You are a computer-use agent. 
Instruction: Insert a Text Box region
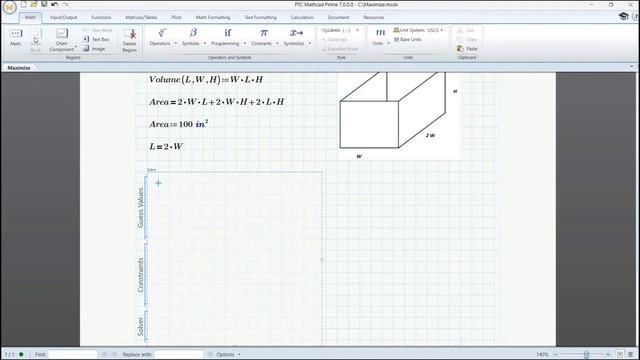point(97,39)
